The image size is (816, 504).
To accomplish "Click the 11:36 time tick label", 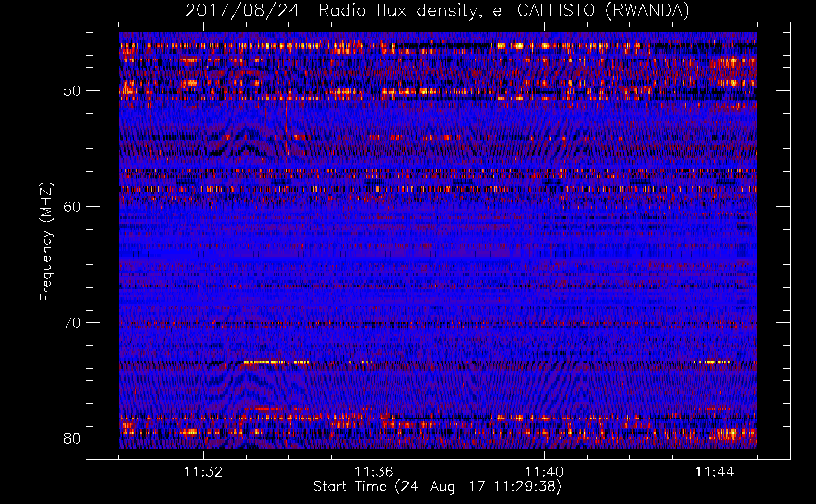I will pos(374,472).
